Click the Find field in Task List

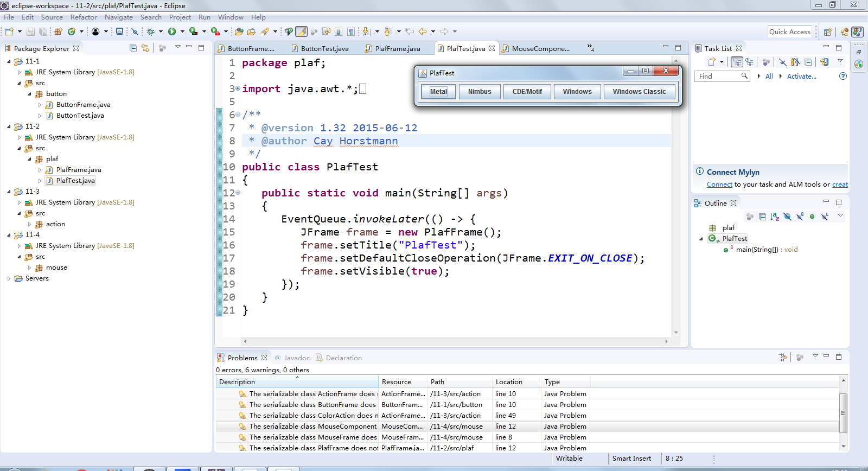(722, 77)
